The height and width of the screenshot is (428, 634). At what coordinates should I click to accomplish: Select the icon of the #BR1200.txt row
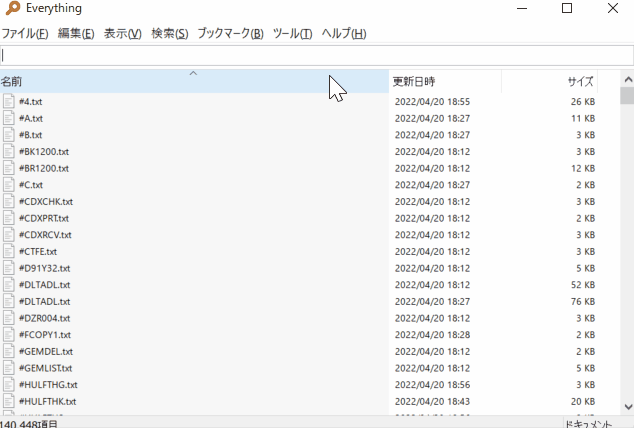[8, 168]
